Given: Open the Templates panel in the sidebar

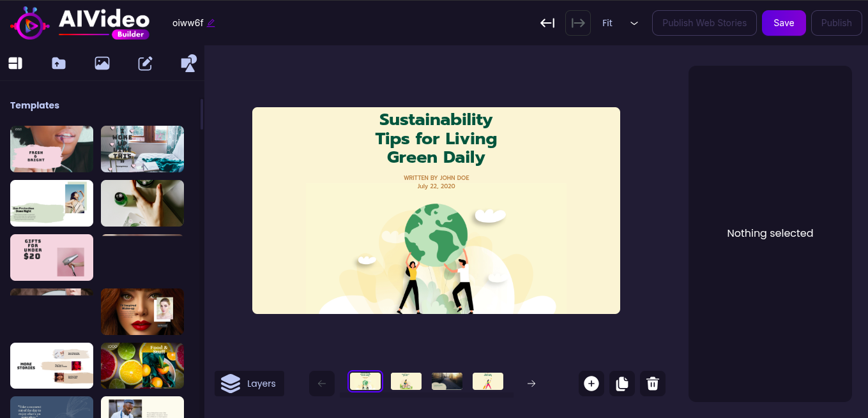Looking at the screenshot, I should pos(15,63).
